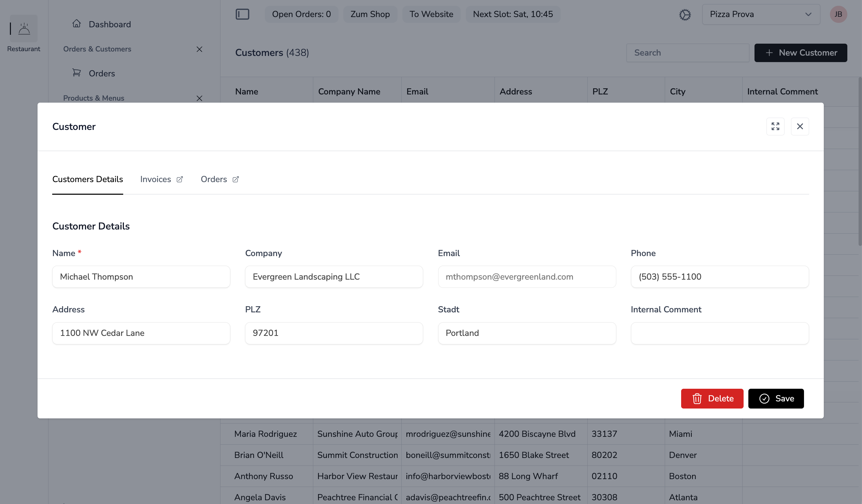
Task: Click the New Customer button
Action: 801,53
